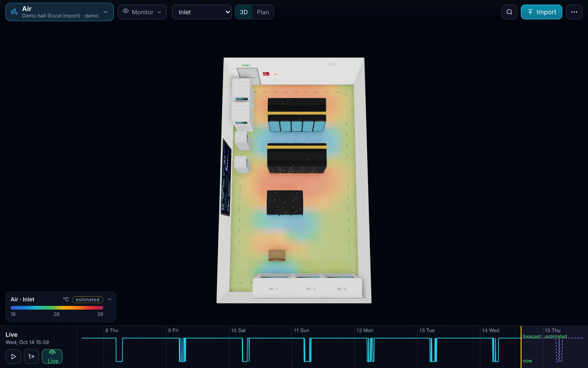Open the Air demo hall selector
Image resolution: width=588 pixels, height=368 pixels.
pos(59,12)
